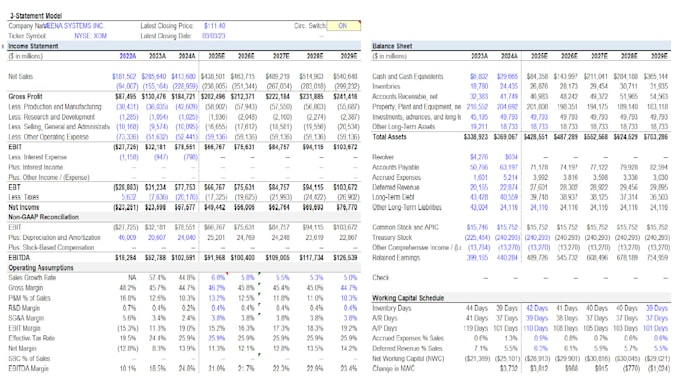The height and width of the screenshot is (392, 680).
Task: Select the A/P Days row label
Action: pyautogui.click(x=385, y=328)
